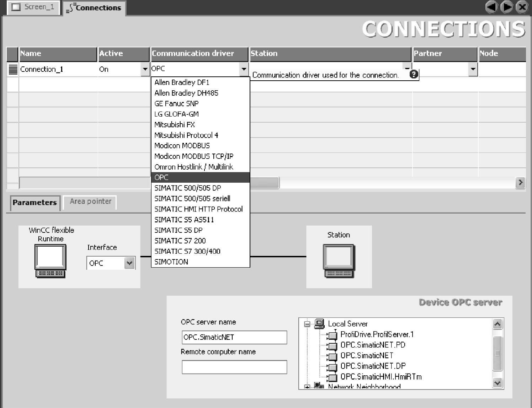
Task: Click the Node column header
Action: coord(502,54)
